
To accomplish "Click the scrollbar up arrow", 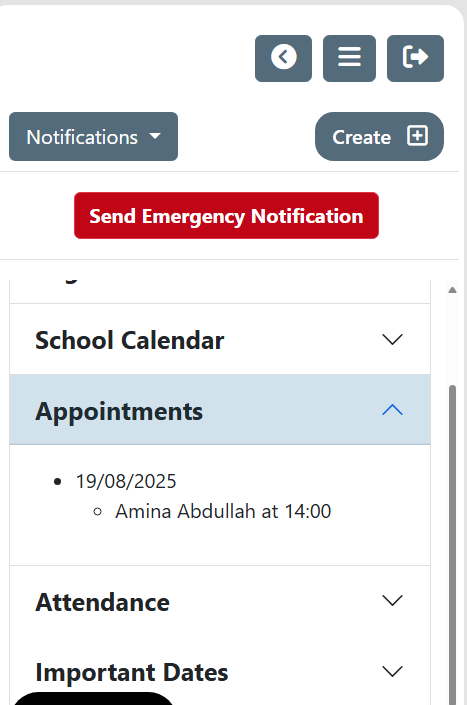I will 453,290.
